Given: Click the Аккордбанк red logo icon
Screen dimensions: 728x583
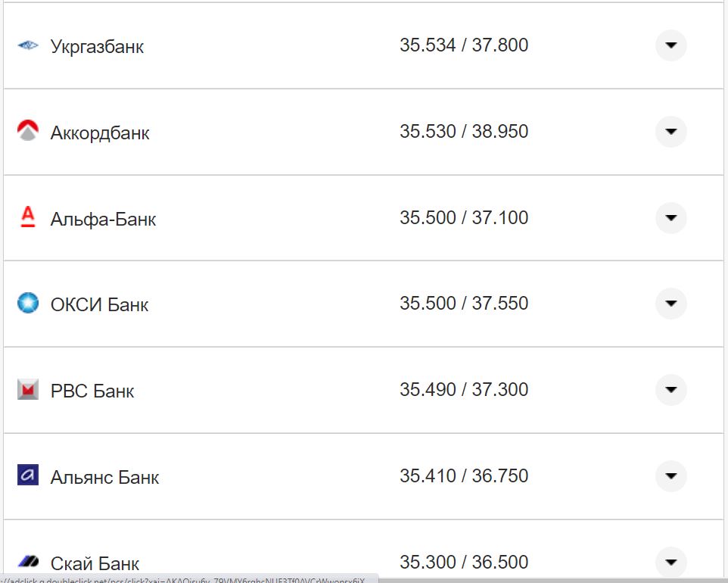Looking at the screenshot, I should pyautogui.click(x=27, y=132).
